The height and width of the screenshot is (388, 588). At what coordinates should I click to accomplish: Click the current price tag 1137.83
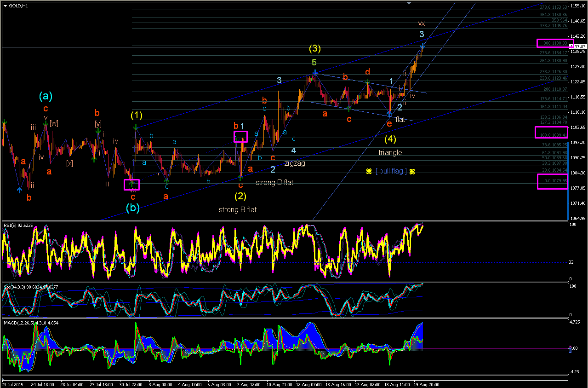click(578, 47)
